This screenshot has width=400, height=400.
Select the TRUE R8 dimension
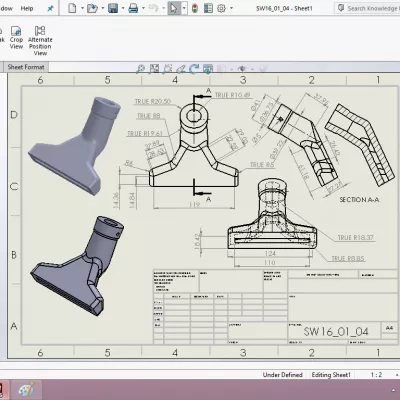148,116
